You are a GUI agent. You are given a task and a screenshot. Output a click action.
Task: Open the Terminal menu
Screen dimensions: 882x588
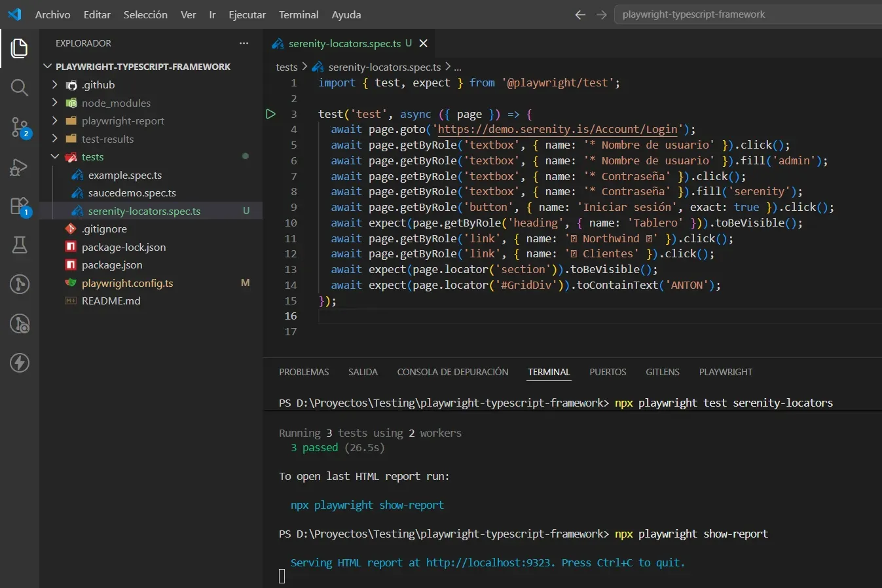click(298, 14)
